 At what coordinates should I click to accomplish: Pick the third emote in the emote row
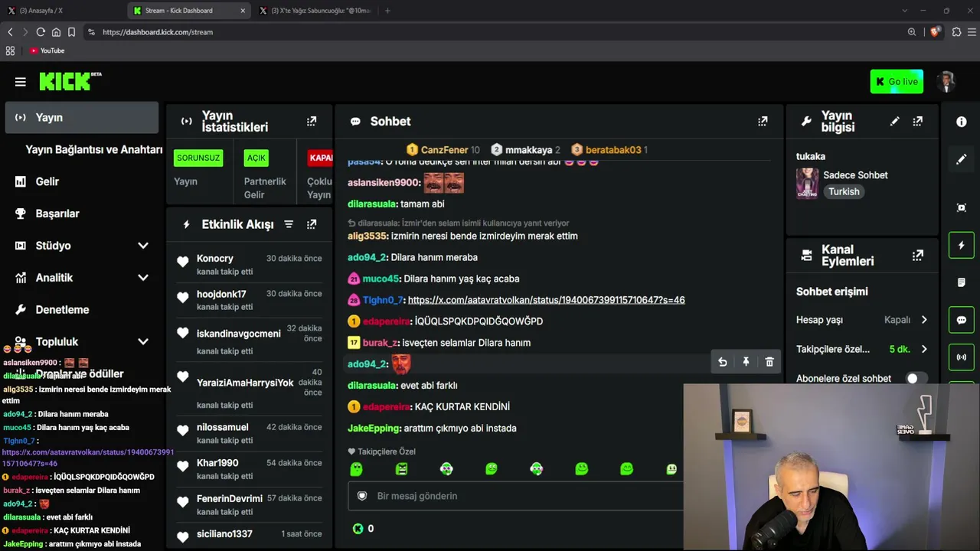click(446, 469)
